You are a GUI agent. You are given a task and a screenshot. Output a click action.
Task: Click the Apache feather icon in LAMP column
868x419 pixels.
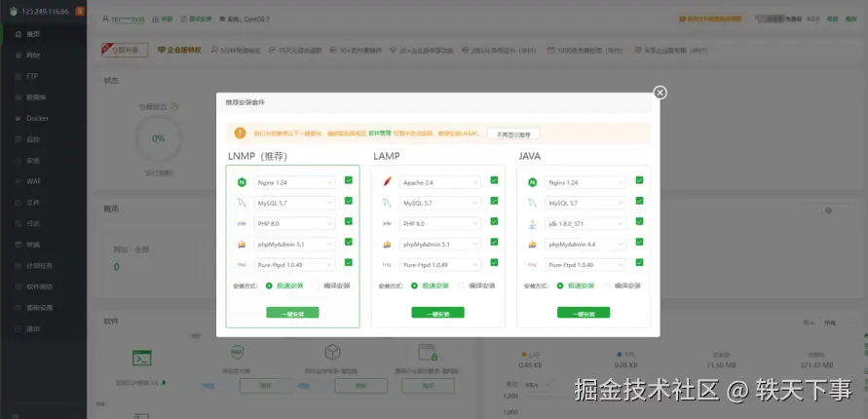tap(387, 182)
